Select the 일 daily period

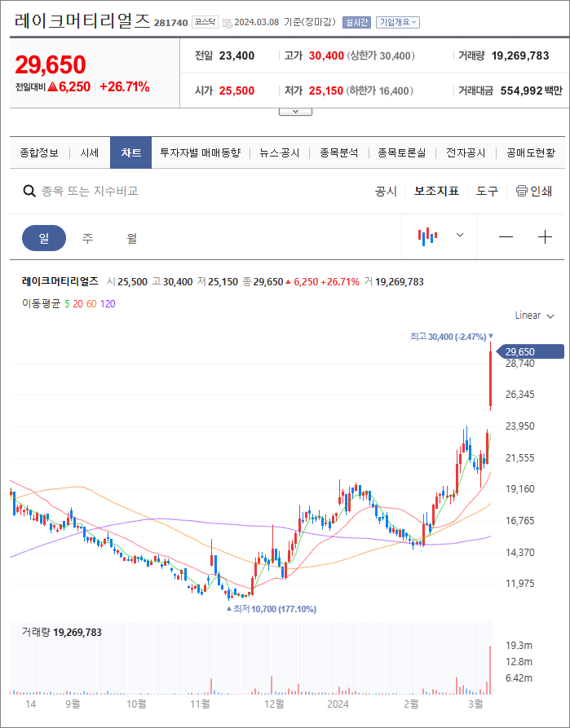click(44, 238)
